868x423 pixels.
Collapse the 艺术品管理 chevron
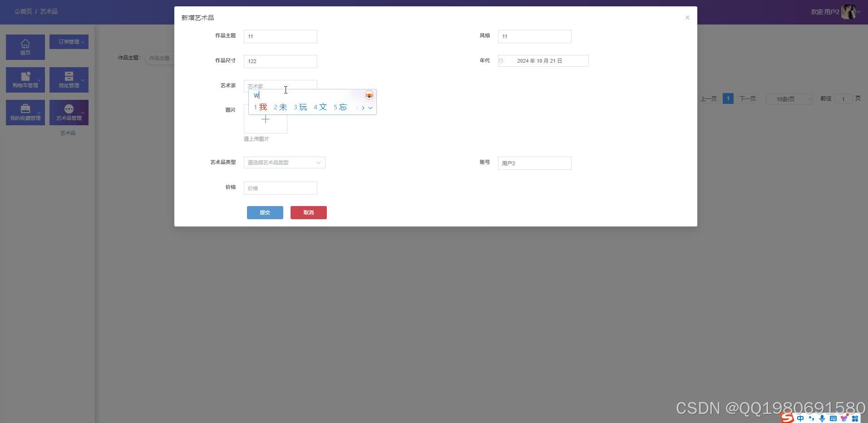[83, 113]
